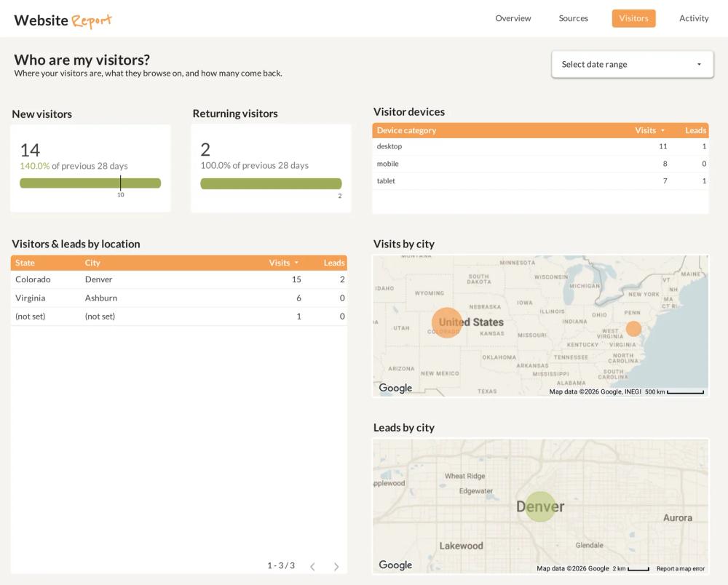Image resolution: width=728 pixels, height=585 pixels.
Task: Click the Ashburn city cell
Action: click(x=100, y=298)
